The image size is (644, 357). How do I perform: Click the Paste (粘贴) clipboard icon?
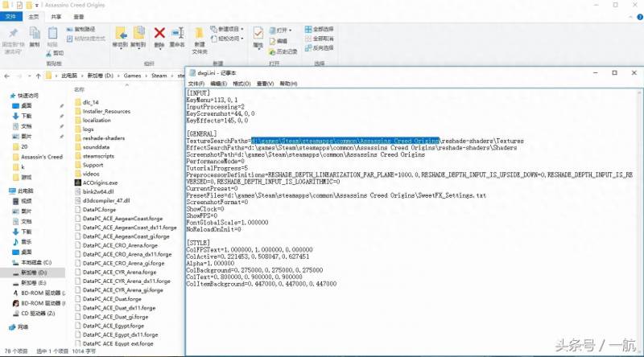pyautogui.click(x=52, y=33)
